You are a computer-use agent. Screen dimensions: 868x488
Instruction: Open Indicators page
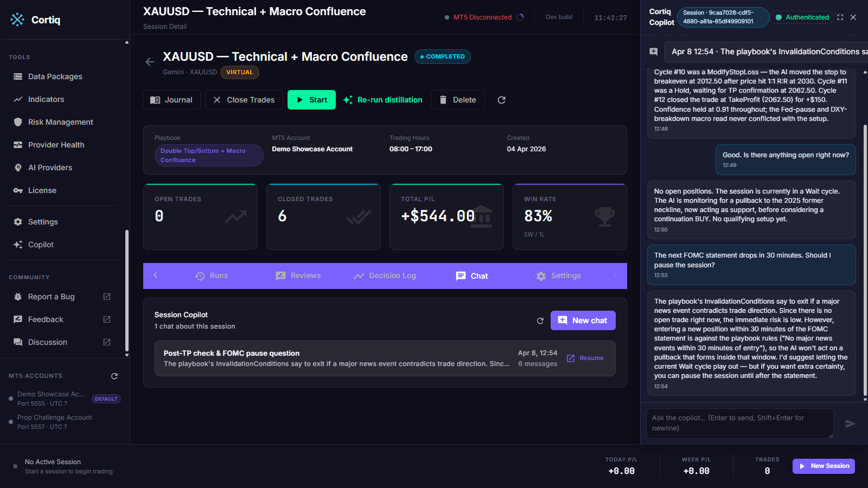tap(46, 99)
